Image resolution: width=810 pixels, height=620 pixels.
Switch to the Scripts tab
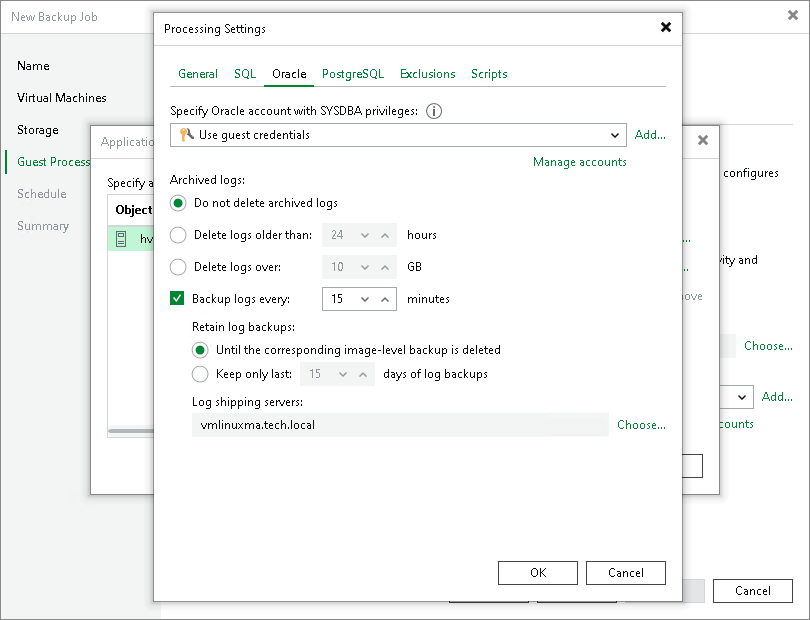(489, 74)
